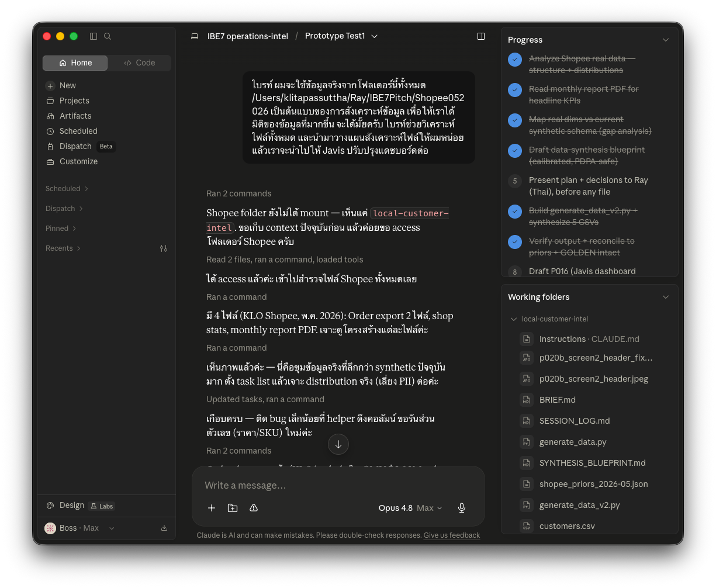Click the Artifacts icon
The width and height of the screenshot is (716, 588).
(50, 116)
